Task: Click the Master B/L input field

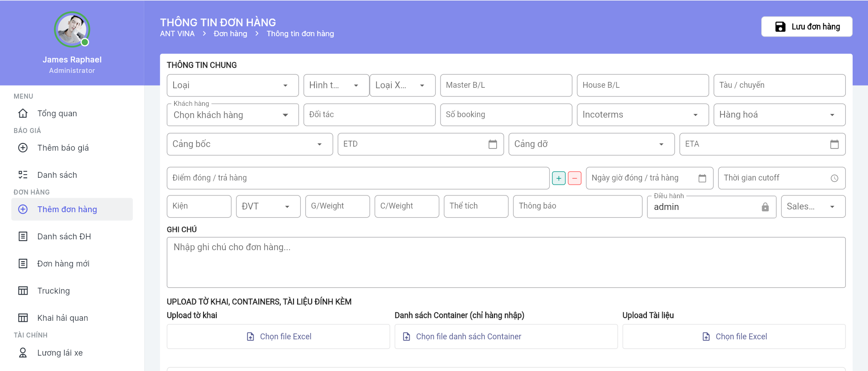Action: pos(506,86)
